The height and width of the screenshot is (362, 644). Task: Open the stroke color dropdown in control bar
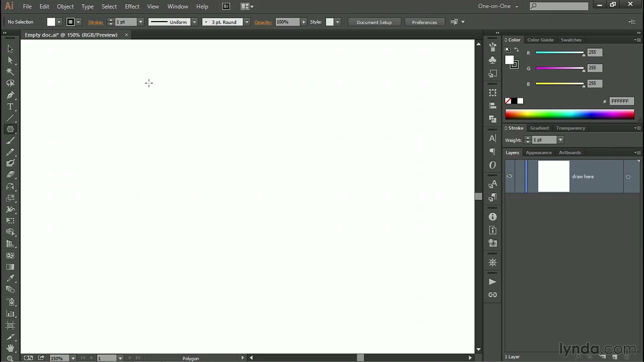coord(78,22)
